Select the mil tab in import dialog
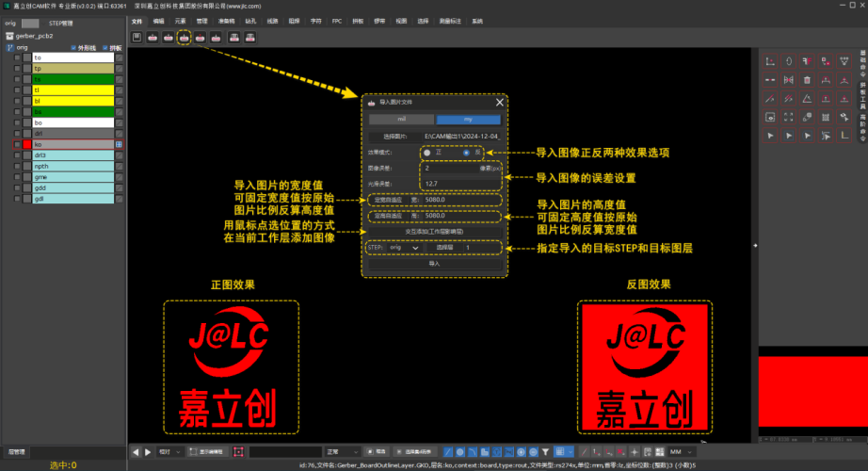Screen dimensions: 868x471 coord(401,119)
